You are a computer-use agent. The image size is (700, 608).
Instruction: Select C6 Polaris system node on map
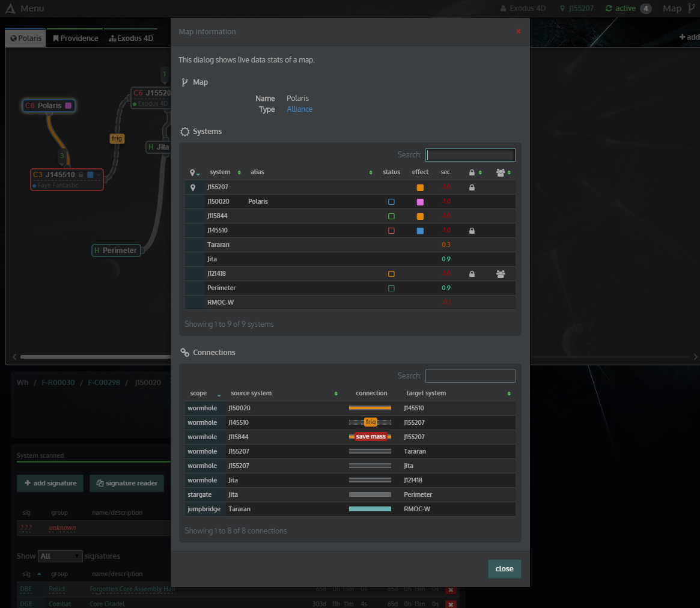pos(49,106)
